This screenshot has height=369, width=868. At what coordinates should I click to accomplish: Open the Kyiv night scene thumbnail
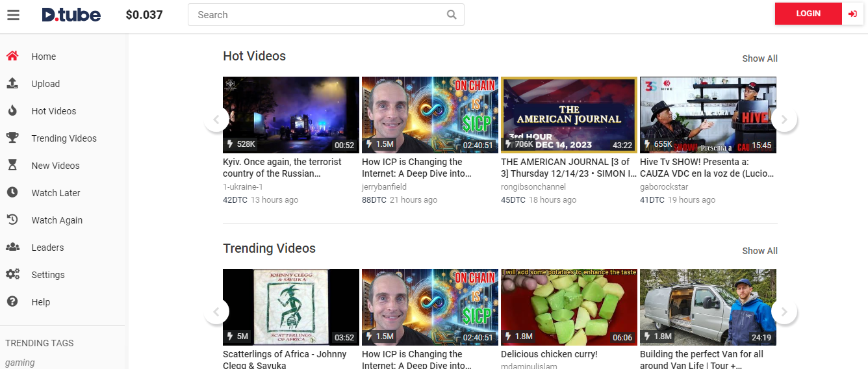[x=291, y=115]
